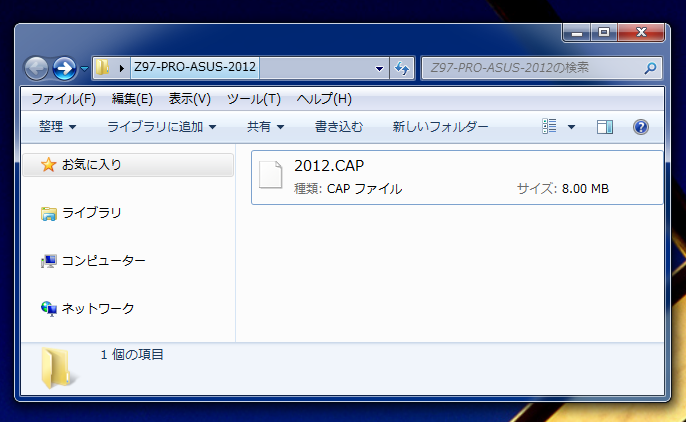Screen dimensions: 686x422
Task: Open the view options dropdown arrow
Action: click(x=571, y=127)
